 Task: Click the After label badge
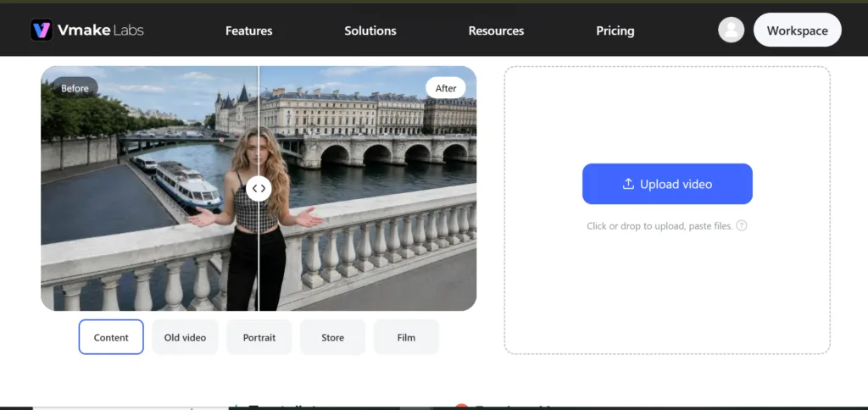pos(446,88)
